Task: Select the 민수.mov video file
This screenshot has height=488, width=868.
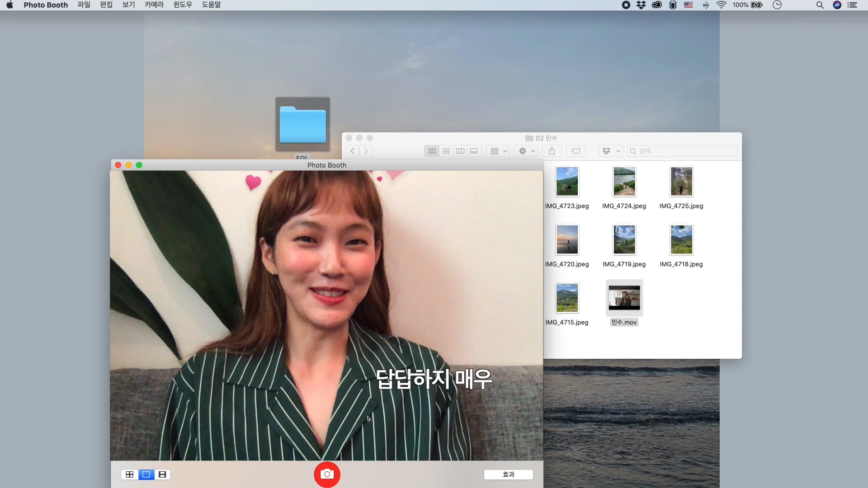Action: tap(624, 298)
